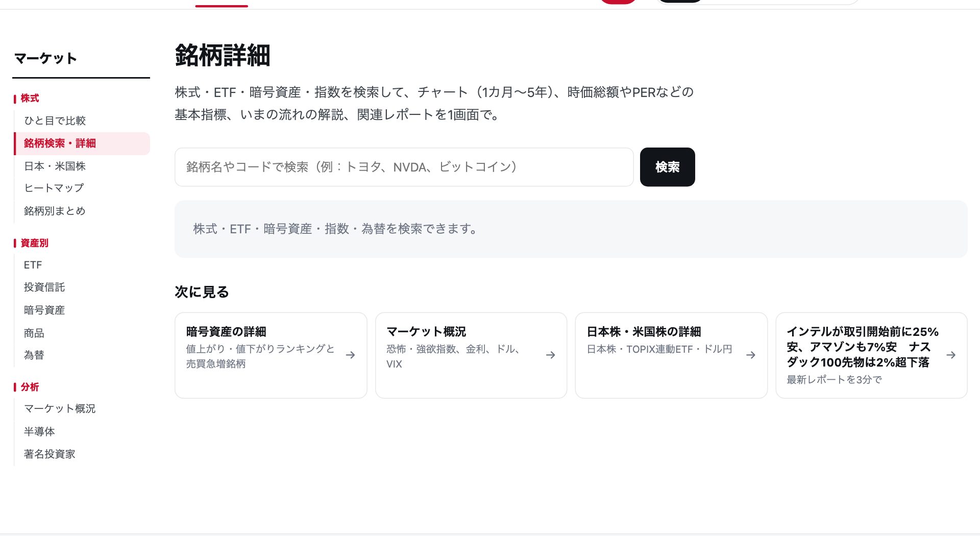This screenshot has height=536, width=980.
Task: Click the マーケット sidebar title
Action: click(x=45, y=58)
